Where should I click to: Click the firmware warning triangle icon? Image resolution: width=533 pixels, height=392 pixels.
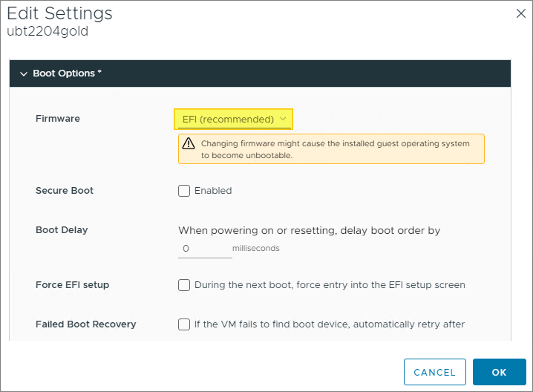pyautogui.click(x=189, y=143)
